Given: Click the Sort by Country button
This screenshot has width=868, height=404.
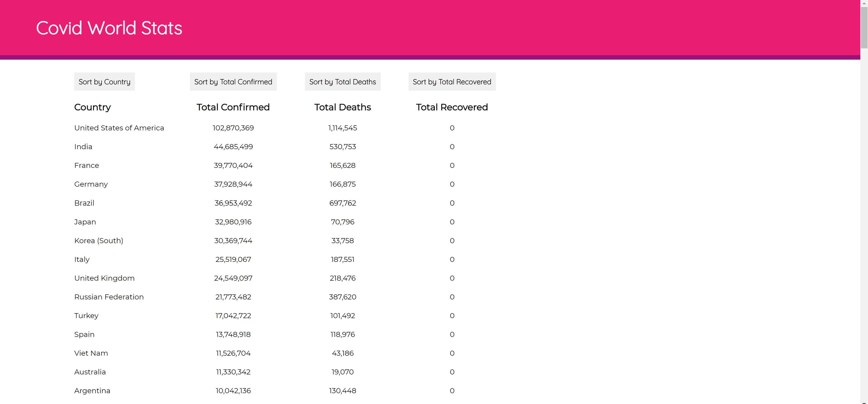Looking at the screenshot, I should [104, 82].
